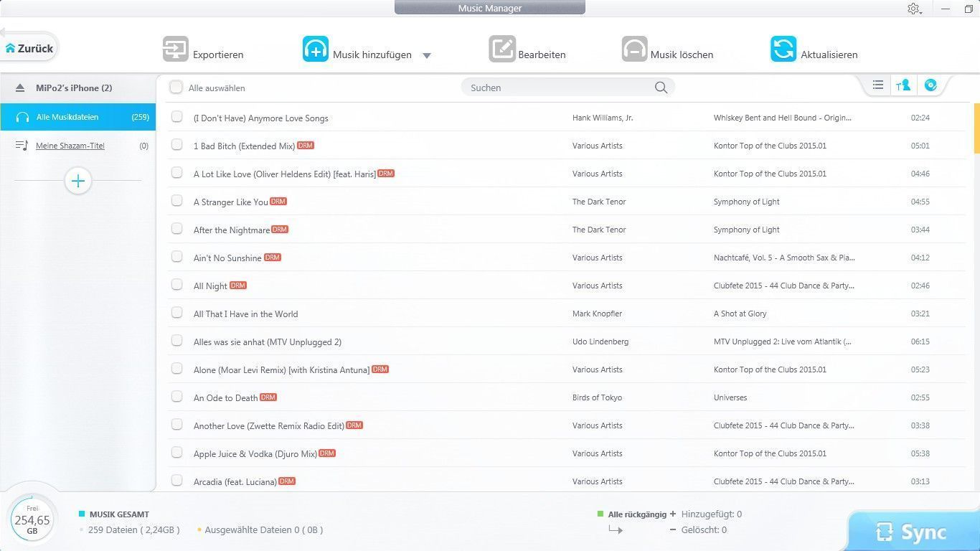The width and height of the screenshot is (980, 551).
Task: Check the Alle auswählen checkbox
Action: [176, 88]
